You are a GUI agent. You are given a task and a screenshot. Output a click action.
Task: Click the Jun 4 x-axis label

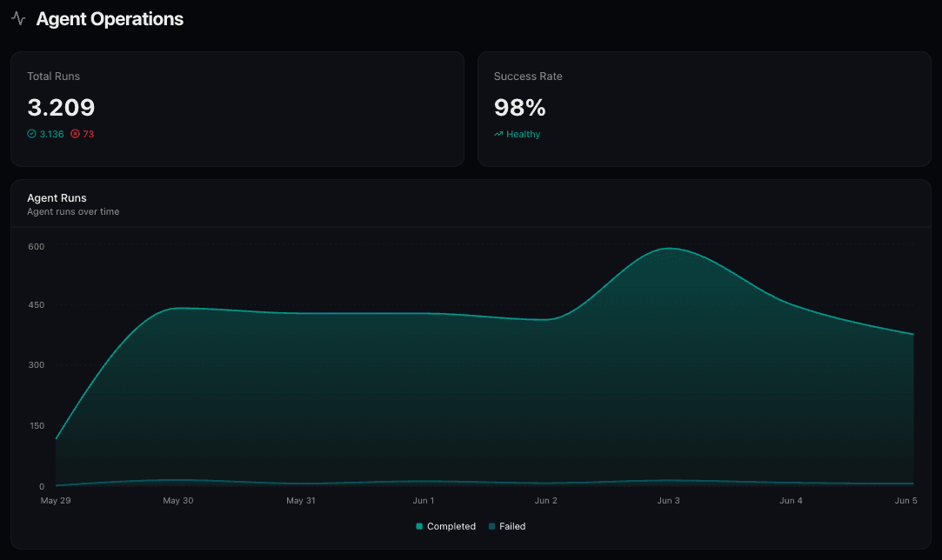pyautogui.click(x=792, y=501)
